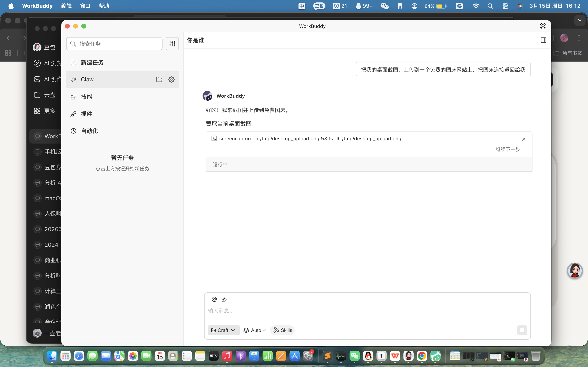The height and width of the screenshot is (367, 588).
Task: Click the filter sliders icon beside search
Action: [x=172, y=44]
